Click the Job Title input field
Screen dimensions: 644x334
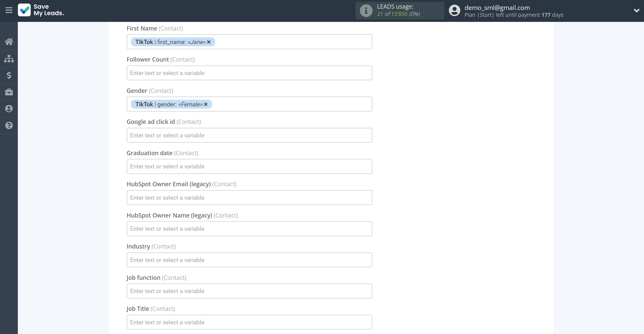pos(249,322)
